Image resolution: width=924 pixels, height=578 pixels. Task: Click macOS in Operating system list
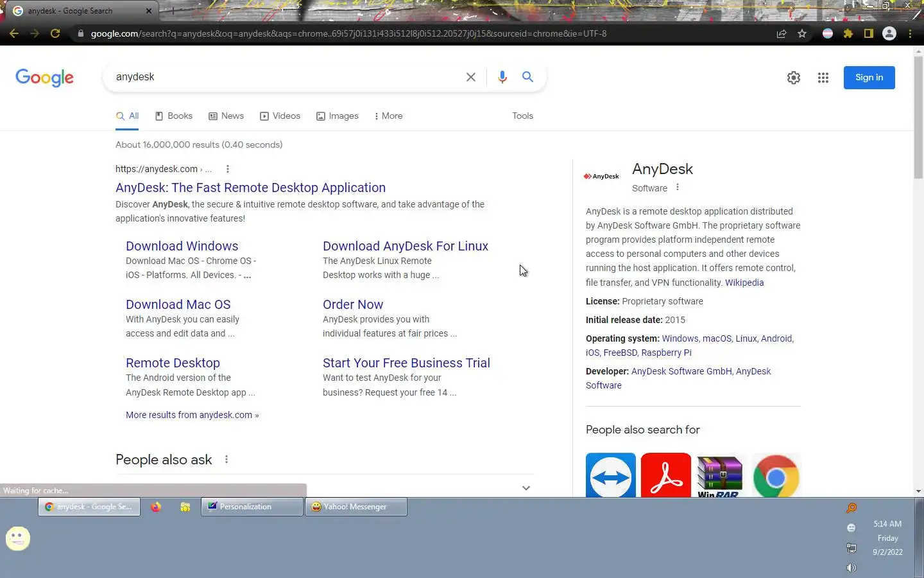717,338
